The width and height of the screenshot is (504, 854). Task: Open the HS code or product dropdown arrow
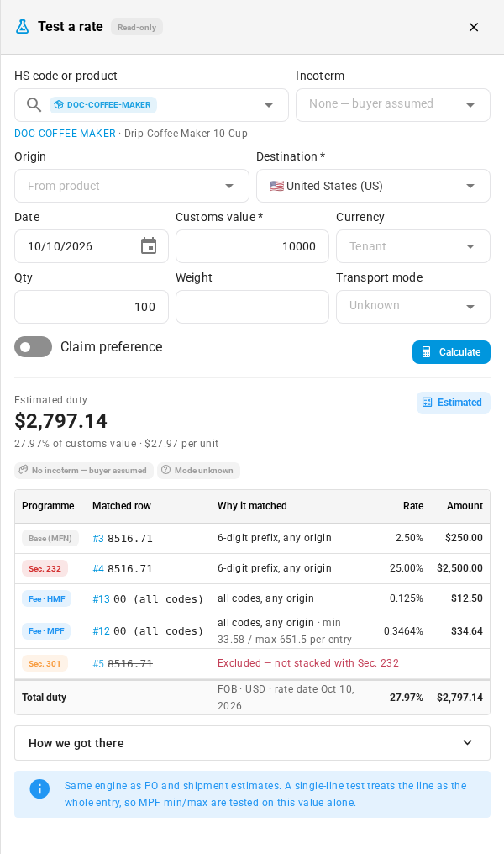pos(268,105)
